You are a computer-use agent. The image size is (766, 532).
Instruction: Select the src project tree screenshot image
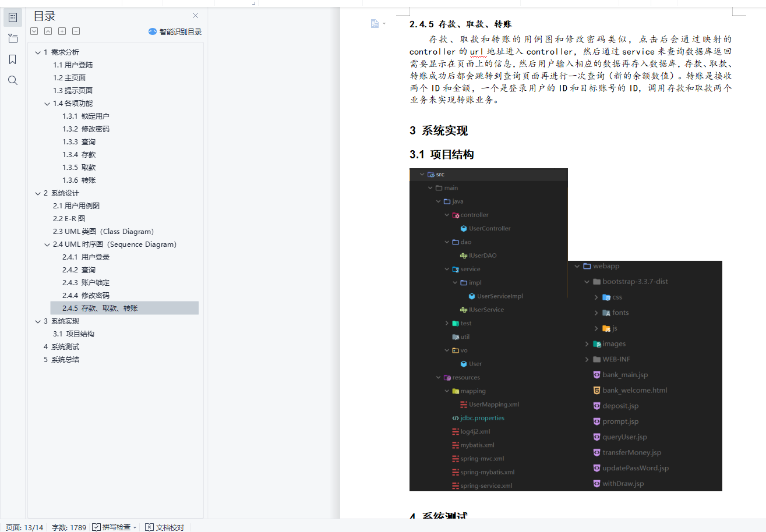(488, 329)
